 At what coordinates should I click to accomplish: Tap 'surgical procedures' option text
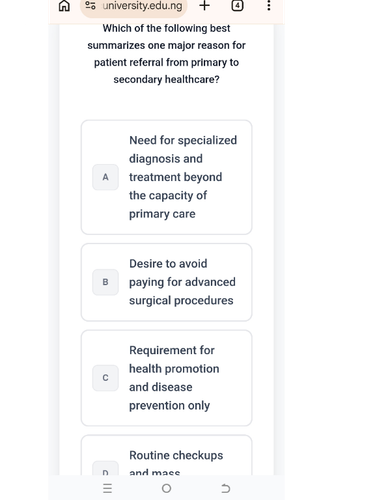[181, 300]
